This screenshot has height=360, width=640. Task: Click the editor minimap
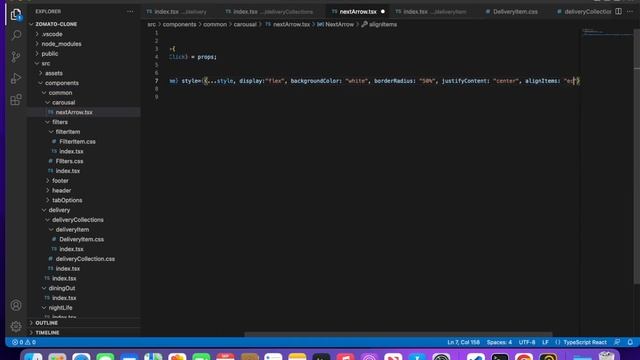606,33
